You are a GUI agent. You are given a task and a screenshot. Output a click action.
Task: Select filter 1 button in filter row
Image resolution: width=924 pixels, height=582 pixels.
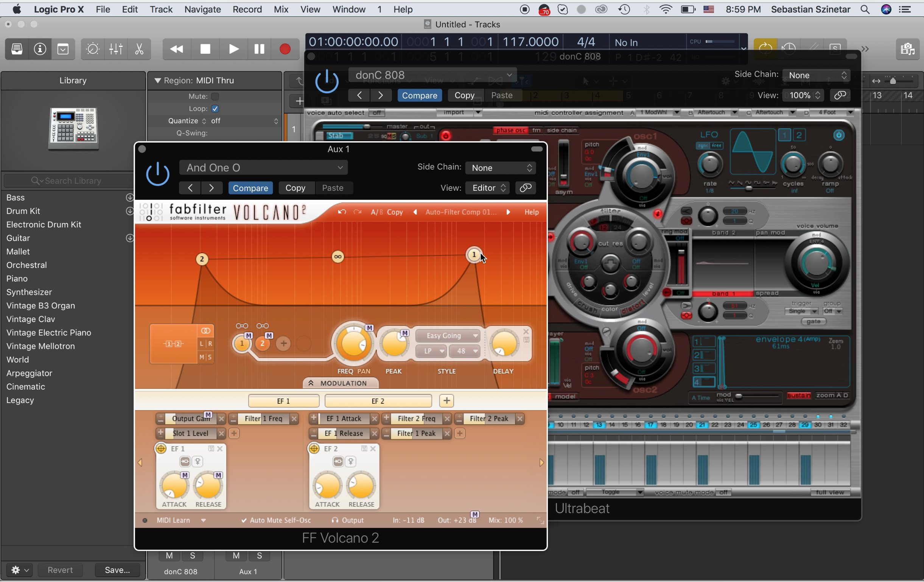pyautogui.click(x=242, y=343)
